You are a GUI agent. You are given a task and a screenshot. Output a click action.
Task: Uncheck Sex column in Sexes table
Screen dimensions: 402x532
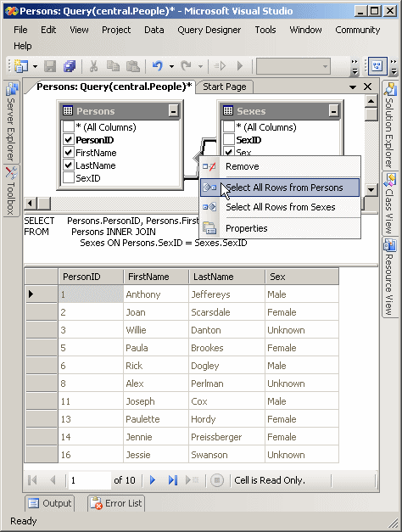[x=229, y=151]
